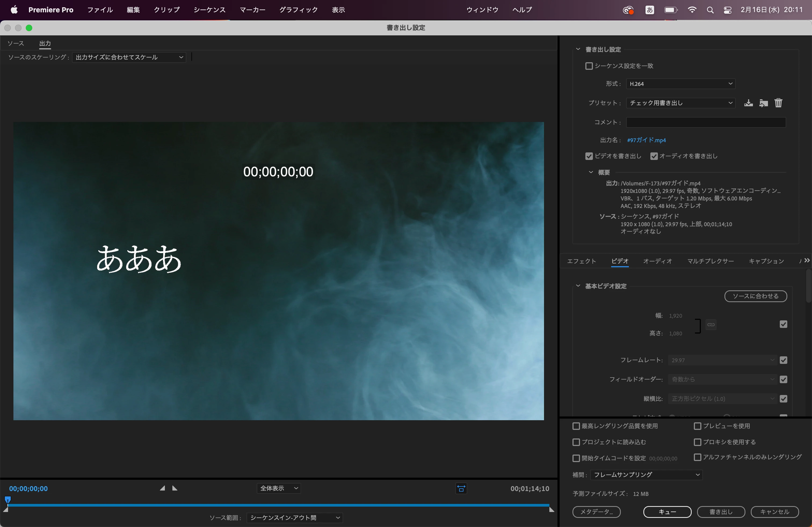812x527 pixels.
Task: Open Spotlight search in menu bar
Action: [710, 10]
